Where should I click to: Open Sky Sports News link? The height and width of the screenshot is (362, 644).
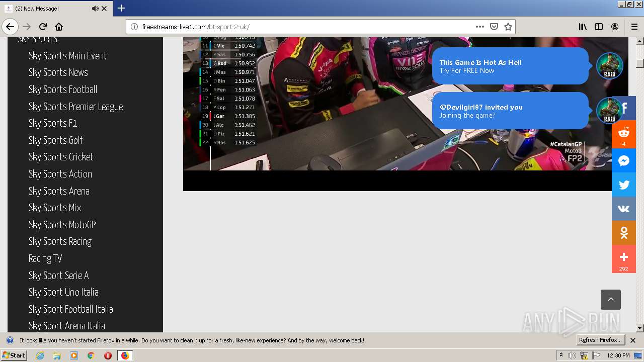(x=58, y=72)
